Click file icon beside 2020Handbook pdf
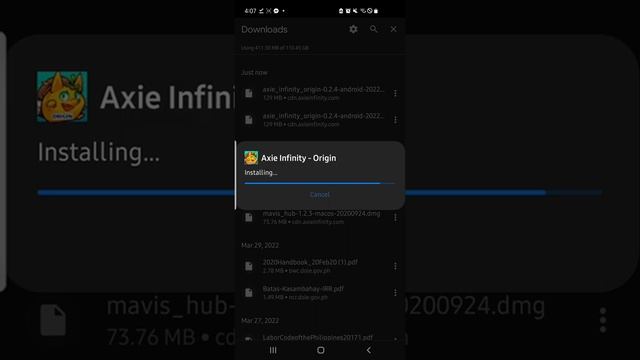The image size is (640, 360). [x=249, y=266]
